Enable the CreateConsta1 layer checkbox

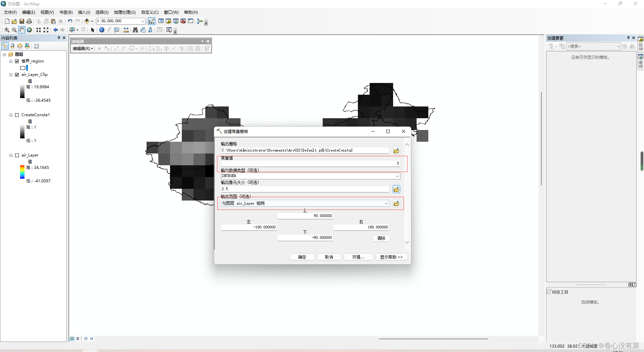point(17,115)
